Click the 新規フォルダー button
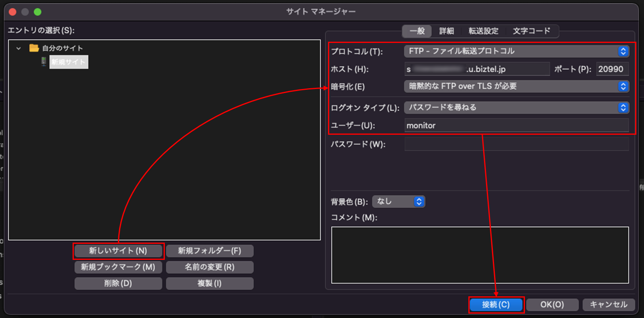The height and width of the screenshot is (318, 644). pyautogui.click(x=209, y=251)
